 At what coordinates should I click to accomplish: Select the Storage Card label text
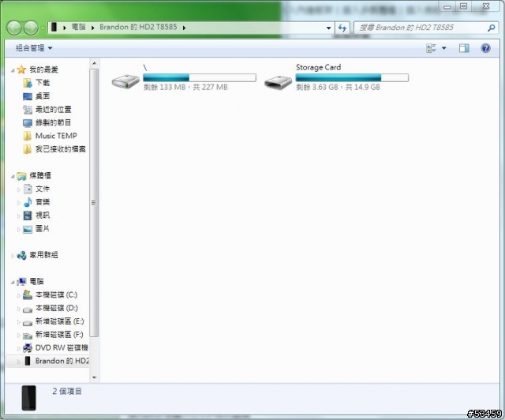pyautogui.click(x=318, y=67)
